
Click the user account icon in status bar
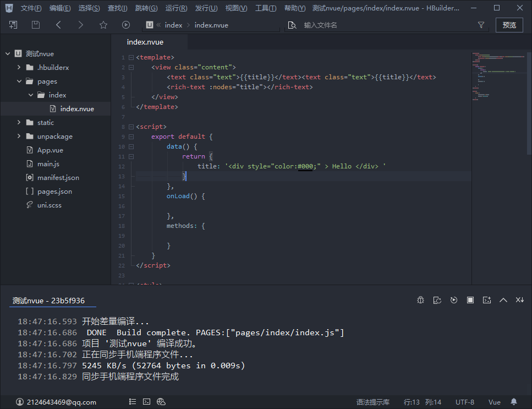click(x=20, y=402)
